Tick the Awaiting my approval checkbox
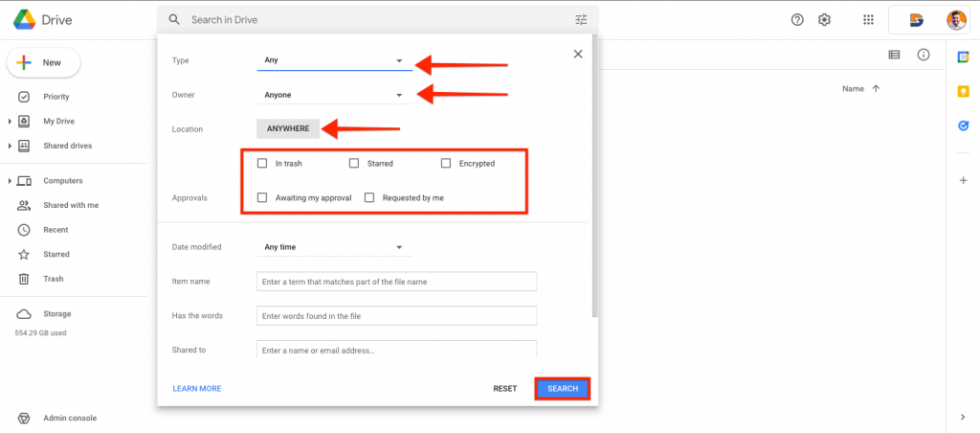The image size is (980, 433). click(262, 197)
